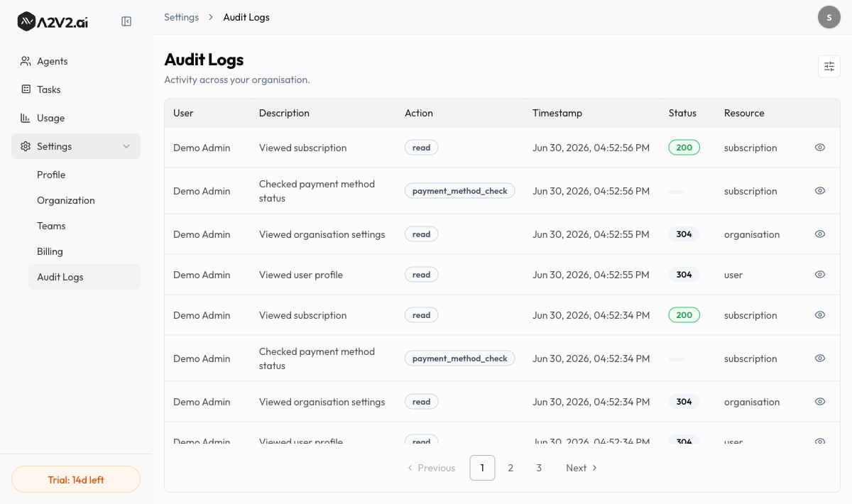Click the Agents people icon
Screen dimensions: 852x504
point(26,61)
